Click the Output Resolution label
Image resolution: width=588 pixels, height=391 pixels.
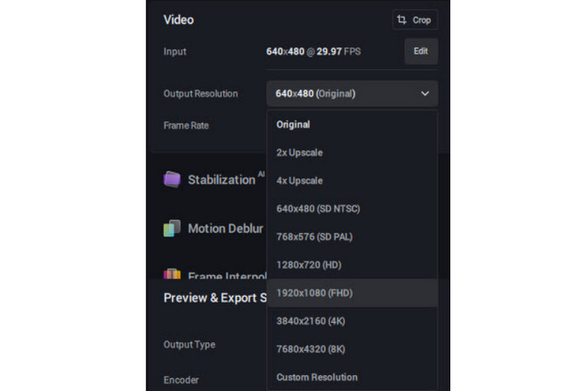(201, 94)
